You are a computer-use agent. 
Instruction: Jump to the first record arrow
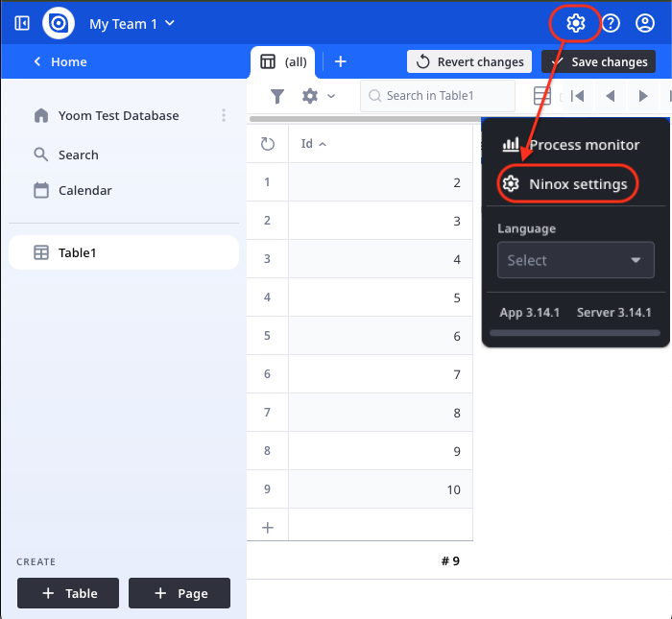point(578,96)
